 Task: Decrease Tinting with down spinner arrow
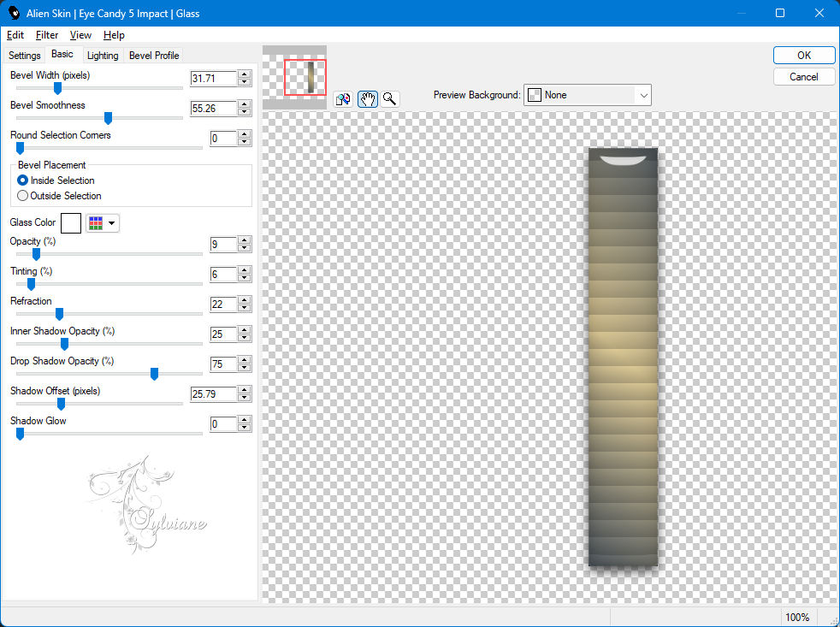coord(245,278)
